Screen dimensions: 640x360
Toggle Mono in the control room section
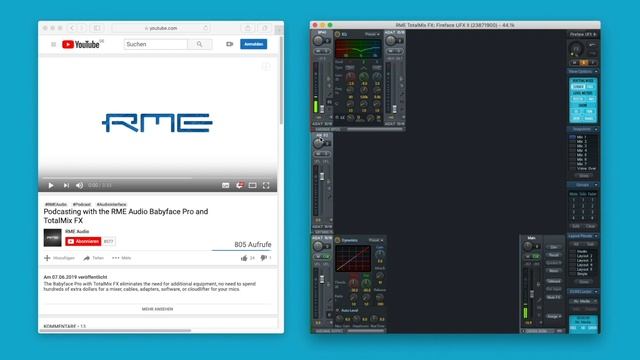pos(554,271)
